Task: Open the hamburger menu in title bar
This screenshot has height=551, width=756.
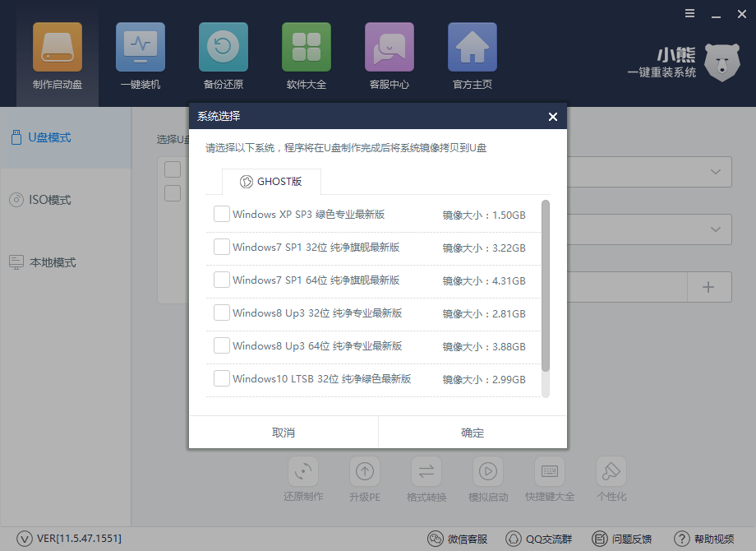Action: (x=690, y=13)
